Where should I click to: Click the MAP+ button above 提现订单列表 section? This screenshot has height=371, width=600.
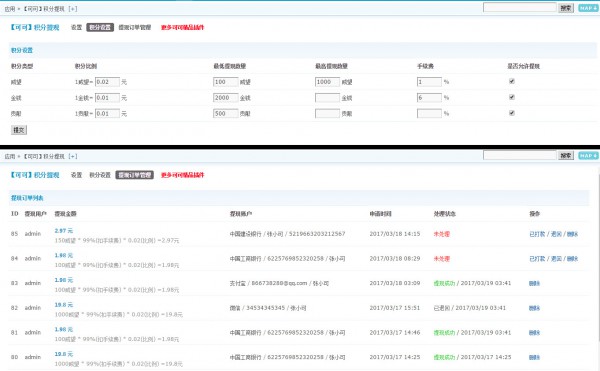[588, 155]
